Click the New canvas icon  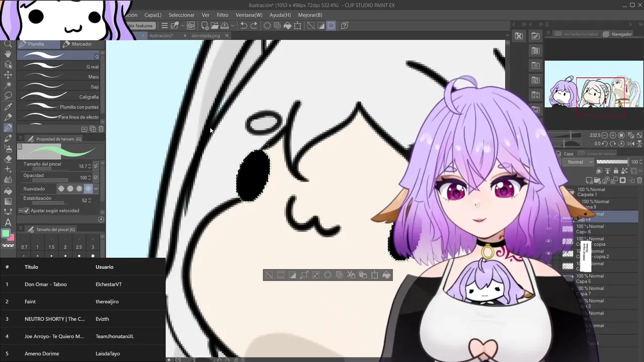pyautogui.click(x=205, y=26)
